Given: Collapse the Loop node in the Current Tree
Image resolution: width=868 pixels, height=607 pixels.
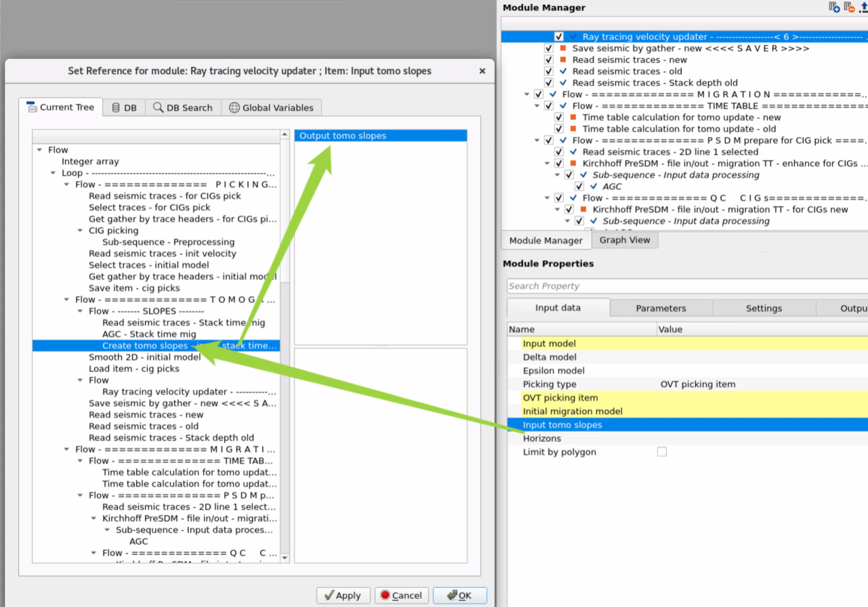Looking at the screenshot, I should [x=54, y=173].
